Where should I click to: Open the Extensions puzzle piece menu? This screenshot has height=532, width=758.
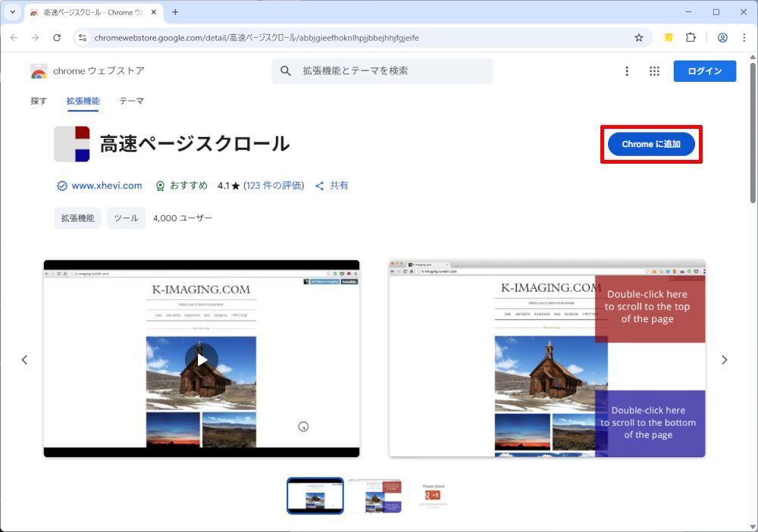coord(691,38)
